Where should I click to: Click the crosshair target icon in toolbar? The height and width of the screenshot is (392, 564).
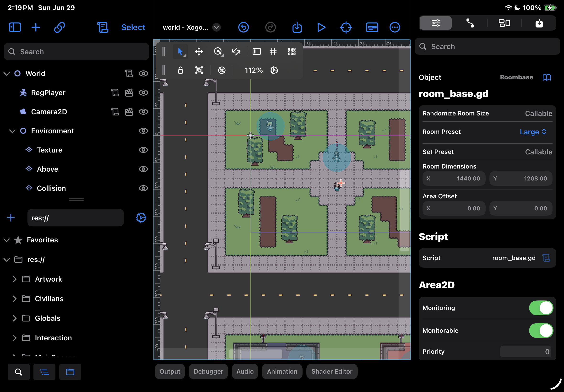pos(346,27)
